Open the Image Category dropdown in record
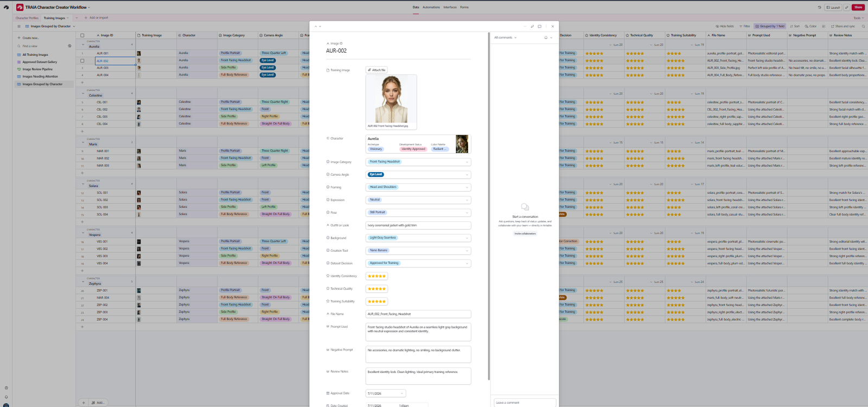Viewport: 868px width, 407px height. click(418, 162)
